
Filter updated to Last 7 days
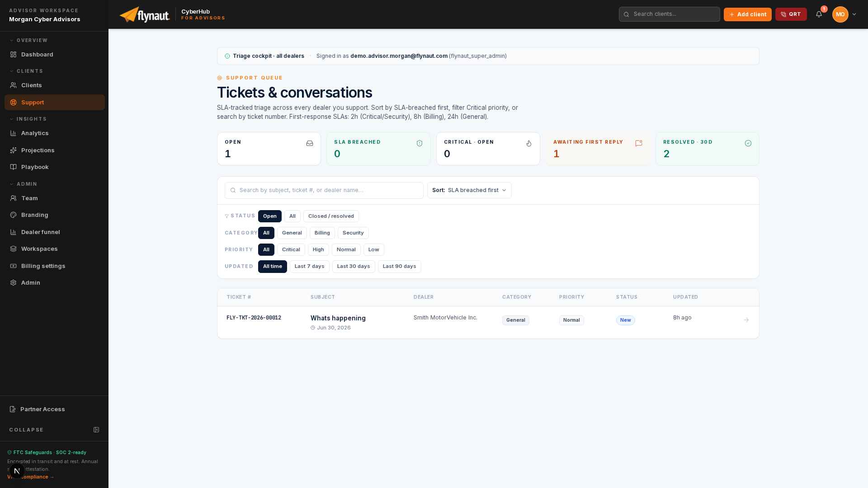310,267
